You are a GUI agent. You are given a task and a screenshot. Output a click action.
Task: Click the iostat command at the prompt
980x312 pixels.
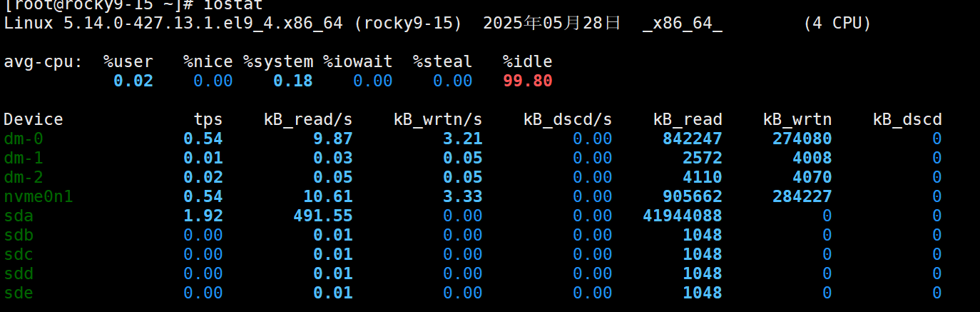pos(233,5)
